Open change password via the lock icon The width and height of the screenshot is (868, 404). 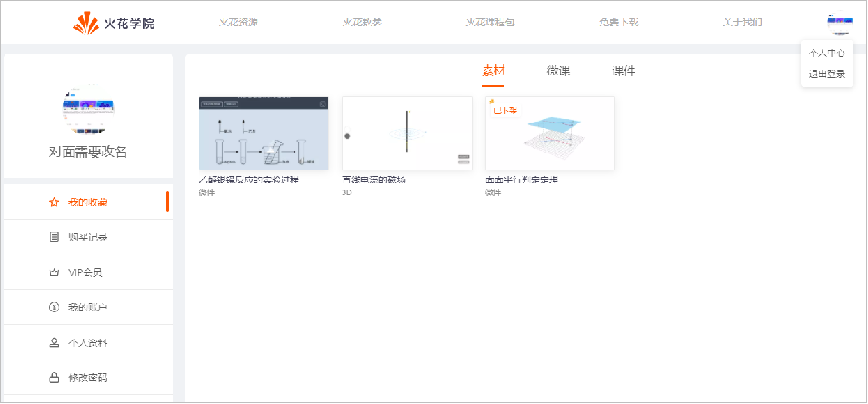pos(54,378)
